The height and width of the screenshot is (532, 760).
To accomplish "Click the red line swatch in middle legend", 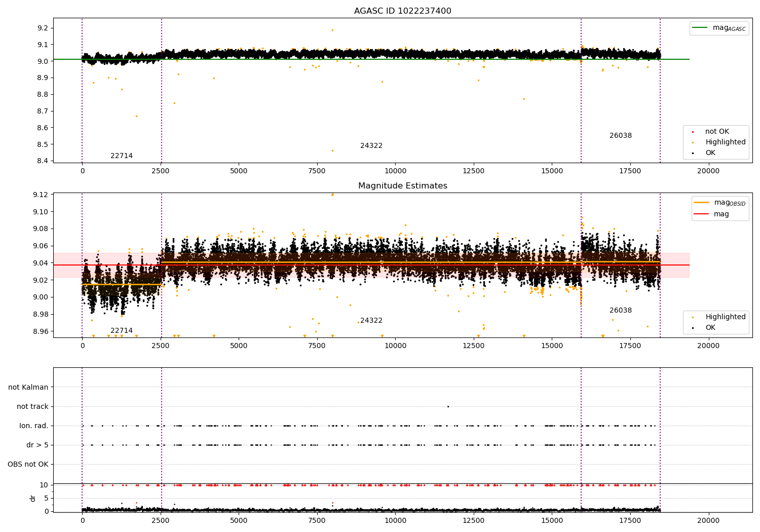I will pos(702,214).
